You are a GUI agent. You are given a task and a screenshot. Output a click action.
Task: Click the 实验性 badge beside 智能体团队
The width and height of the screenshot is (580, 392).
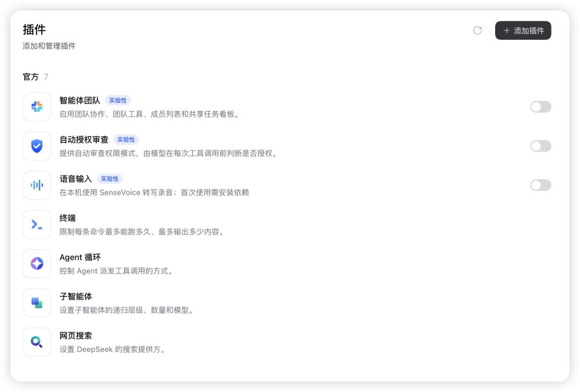pyautogui.click(x=118, y=100)
